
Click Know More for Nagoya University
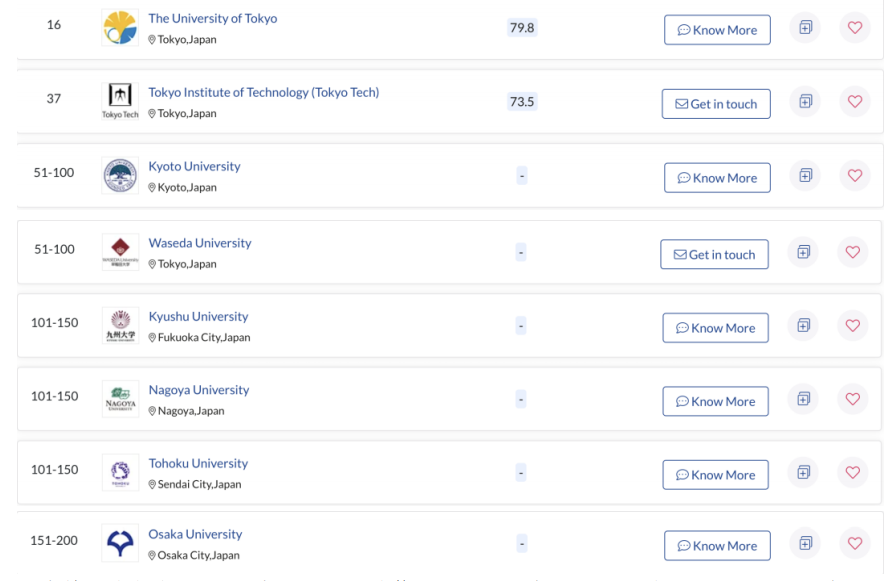tap(715, 401)
